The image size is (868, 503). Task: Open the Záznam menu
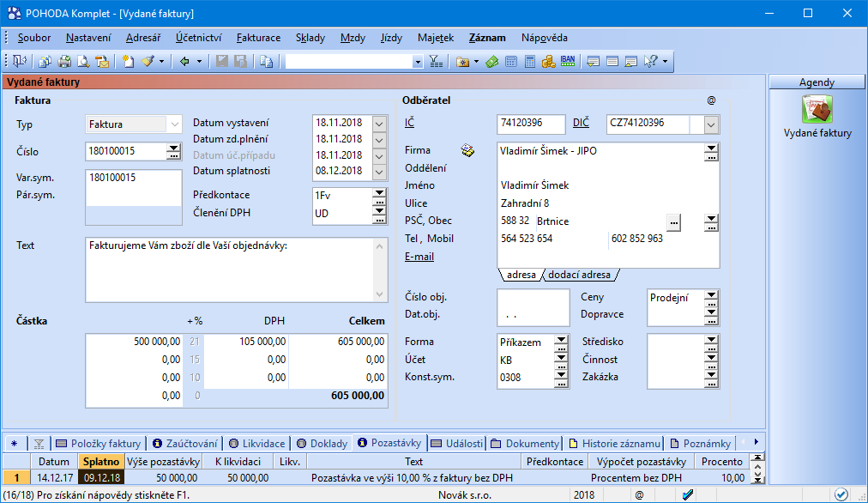[x=487, y=38]
